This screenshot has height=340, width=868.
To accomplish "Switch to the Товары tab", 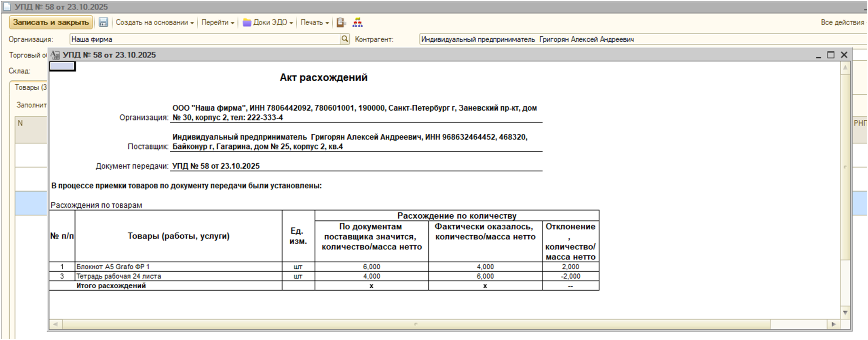I will (30, 87).
